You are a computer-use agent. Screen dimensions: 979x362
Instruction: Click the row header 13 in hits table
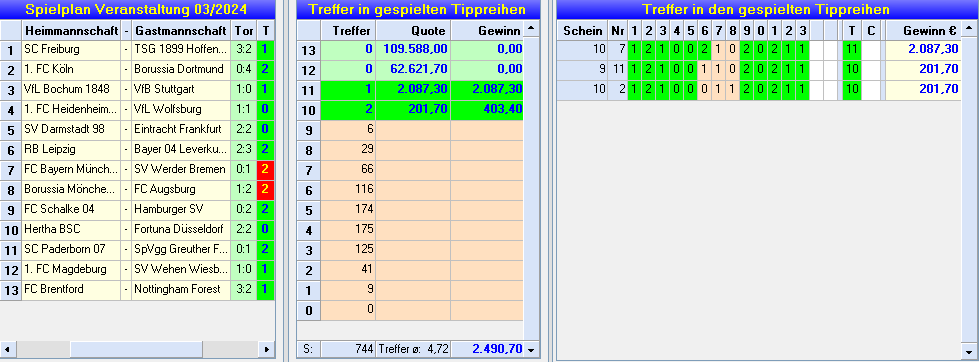pos(308,51)
